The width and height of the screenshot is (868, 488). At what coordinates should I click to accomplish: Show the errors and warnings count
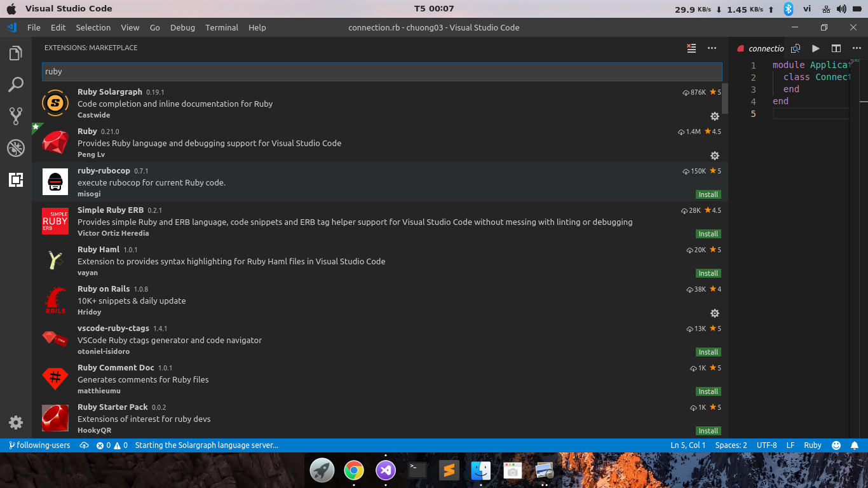(112, 445)
